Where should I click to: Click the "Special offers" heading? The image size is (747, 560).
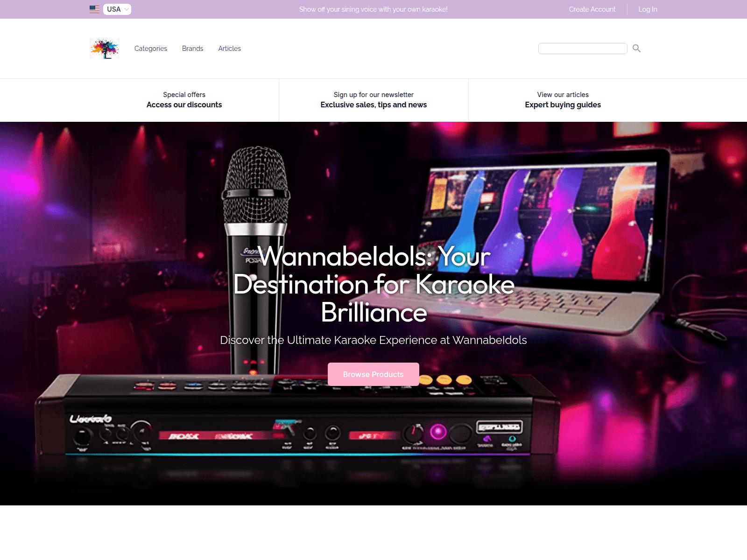pos(184,94)
